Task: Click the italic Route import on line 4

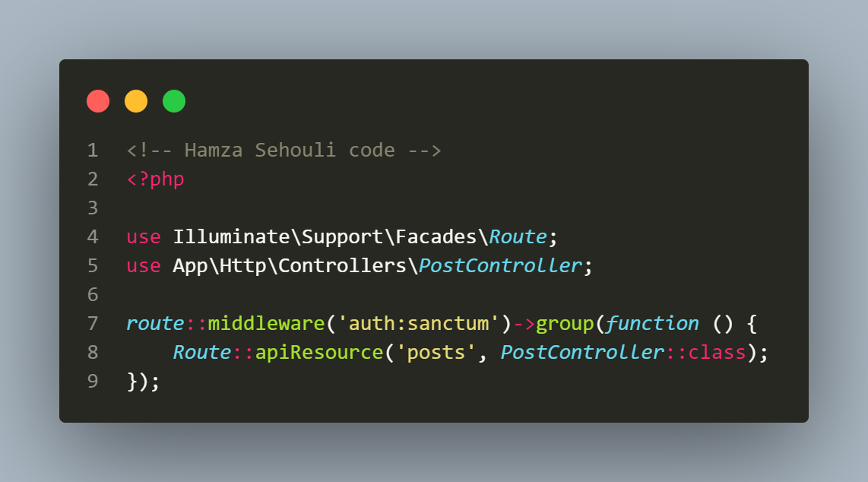Action: 518,237
